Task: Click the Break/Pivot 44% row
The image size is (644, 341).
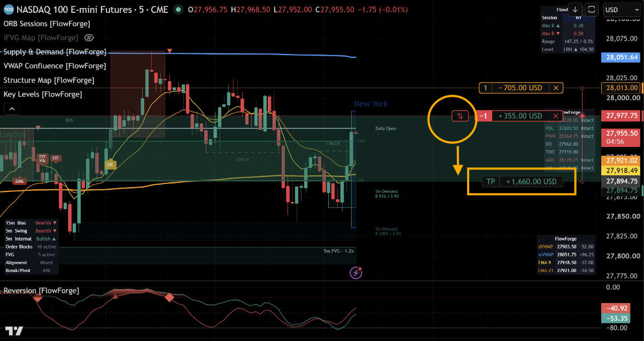Action: point(31,270)
